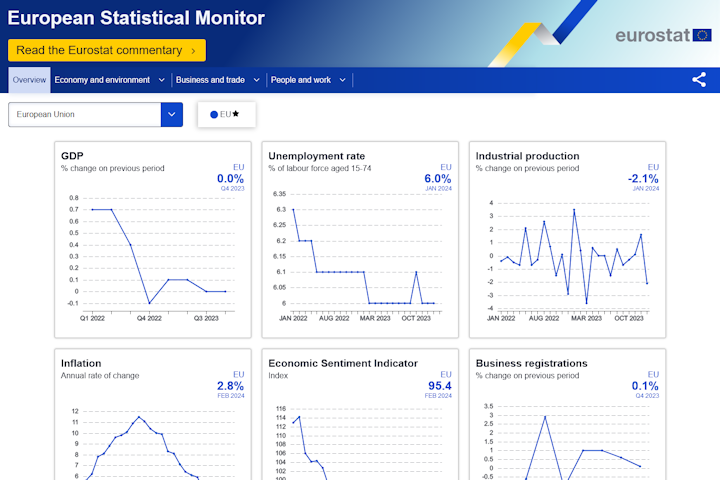Screen dimensions: 720x480
Task: Click the eurostat logo
Action: [660, 36]
